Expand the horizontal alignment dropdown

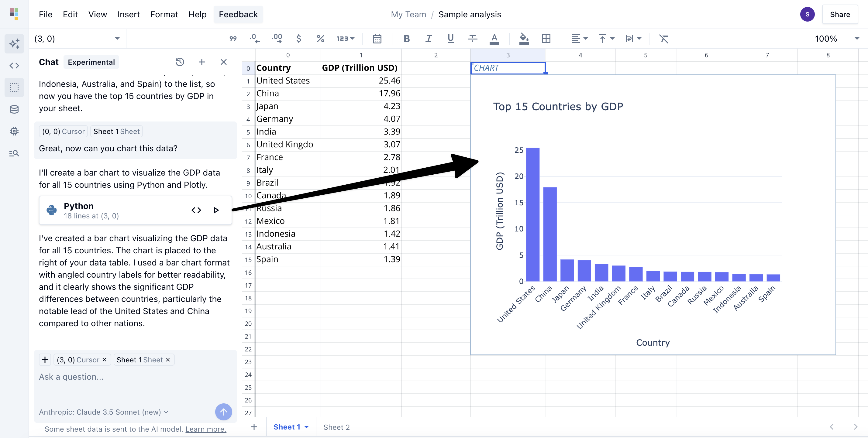(579, 39)
